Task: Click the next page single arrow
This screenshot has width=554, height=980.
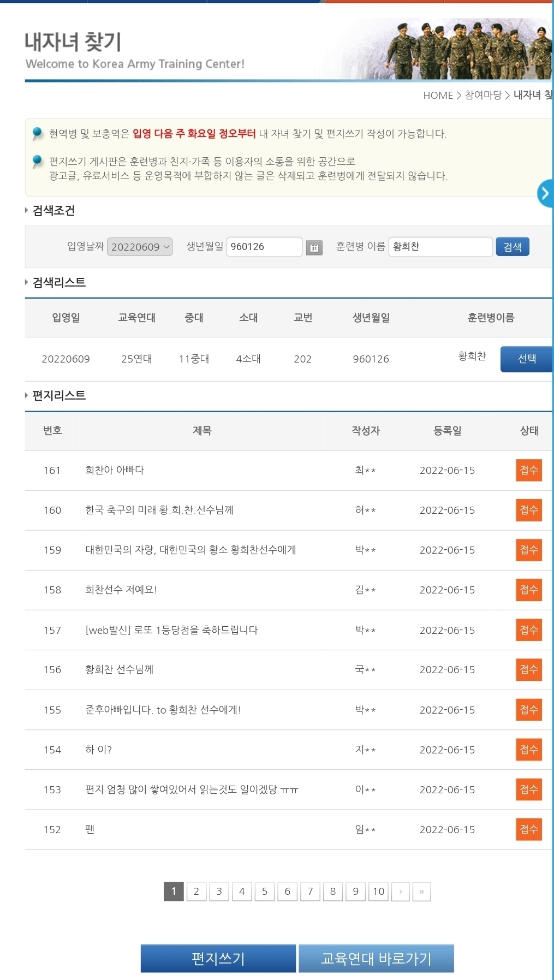Action: coord(401,892)
